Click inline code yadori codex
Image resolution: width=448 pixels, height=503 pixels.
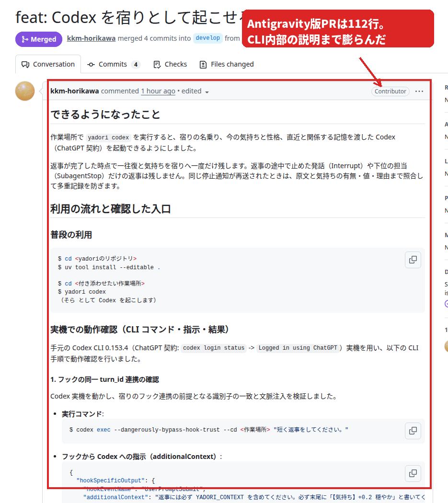(108, 137)
